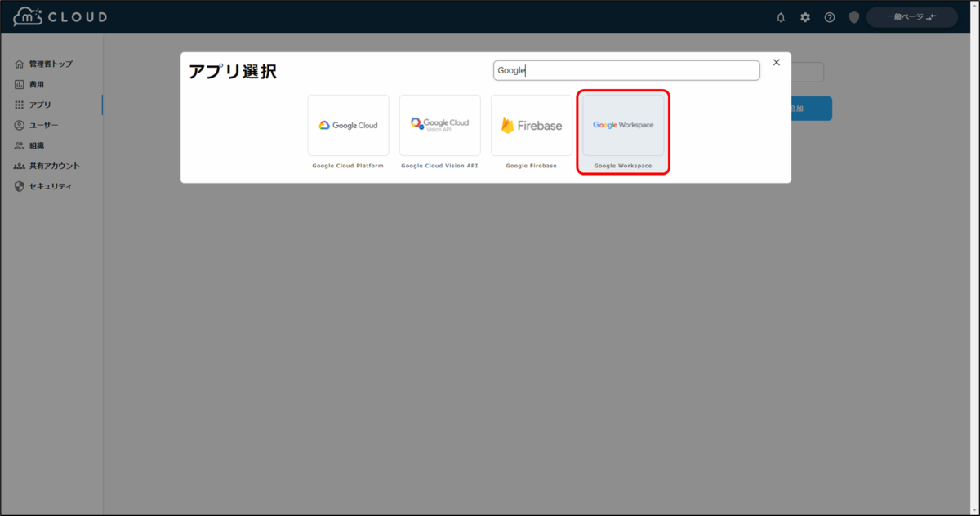Click the shield icon beside セキュリティ
The image size is (980, 516).
pyautogui.click(x=20, y=186)
